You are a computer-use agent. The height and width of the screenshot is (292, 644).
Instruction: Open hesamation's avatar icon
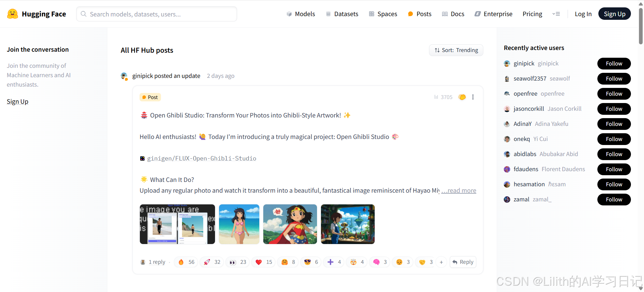[507, 184]
